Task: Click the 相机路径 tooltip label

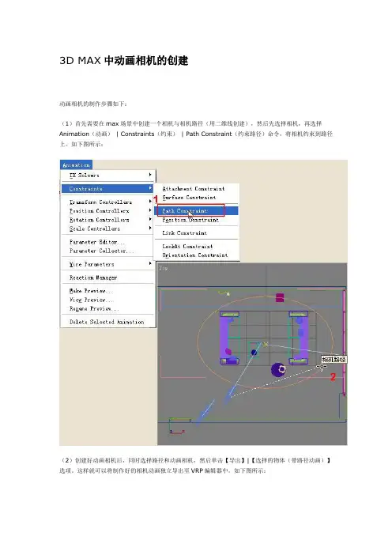Action: (334, 359)
